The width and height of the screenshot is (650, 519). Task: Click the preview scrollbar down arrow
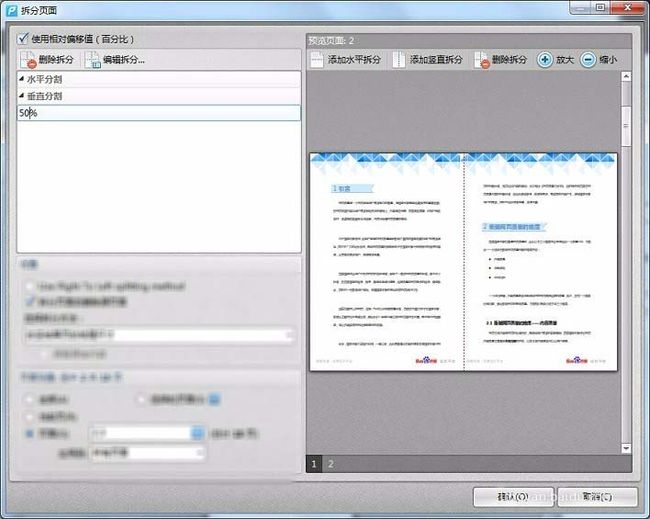626,448
